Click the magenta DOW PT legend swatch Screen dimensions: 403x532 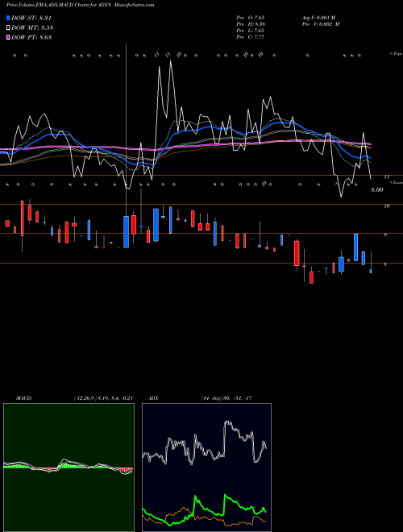coord(8,37)
